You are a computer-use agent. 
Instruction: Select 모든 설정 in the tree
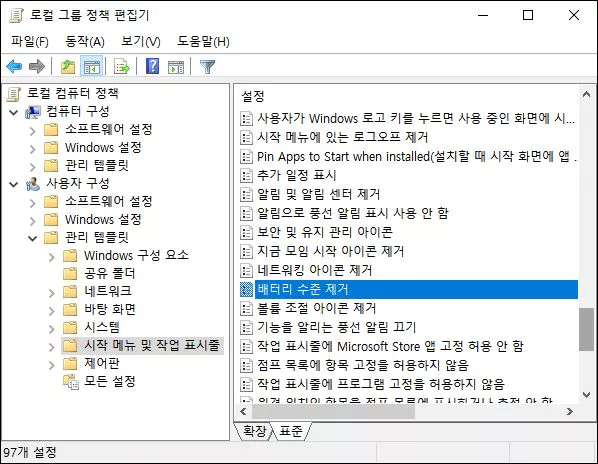pyautogui.click(x=110, y=381)
